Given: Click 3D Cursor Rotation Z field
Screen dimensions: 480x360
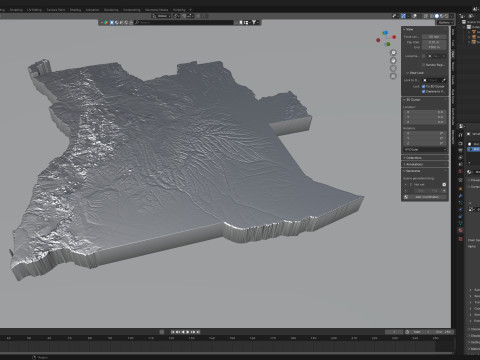Looking at the screenshot, I should pos(425,143).
